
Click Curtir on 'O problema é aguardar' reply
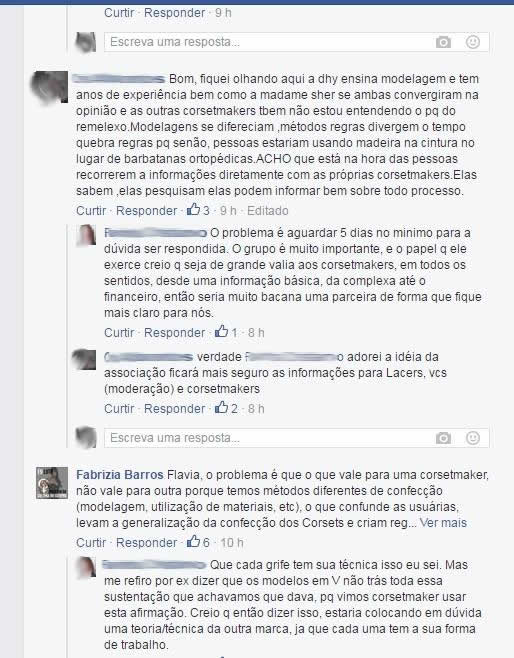[x=119, y=333]
